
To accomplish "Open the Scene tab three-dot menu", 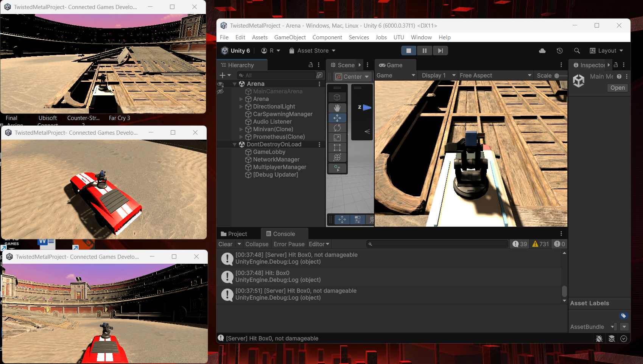I will pyautogui.click(x=367, y=65).
